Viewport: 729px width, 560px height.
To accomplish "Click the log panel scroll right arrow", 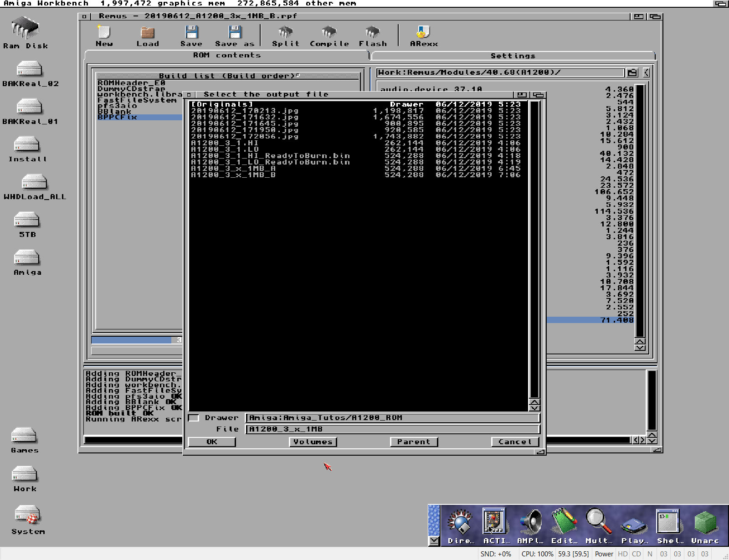I will (x=642, y=440).
